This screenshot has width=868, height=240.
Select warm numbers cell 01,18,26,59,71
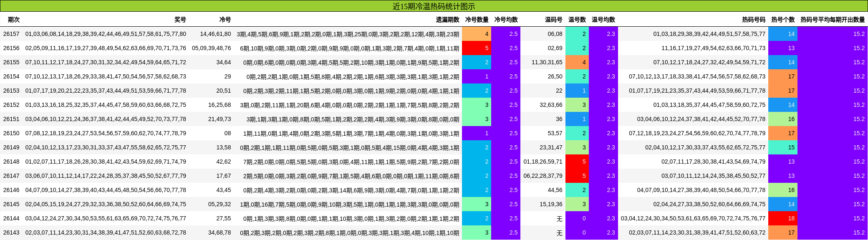point(543,162)
